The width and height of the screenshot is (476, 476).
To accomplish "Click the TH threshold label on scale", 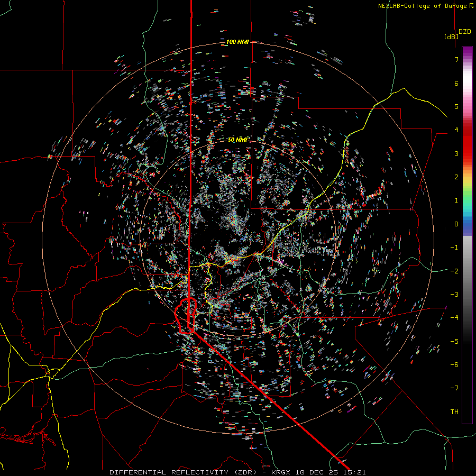I will 454,412.
